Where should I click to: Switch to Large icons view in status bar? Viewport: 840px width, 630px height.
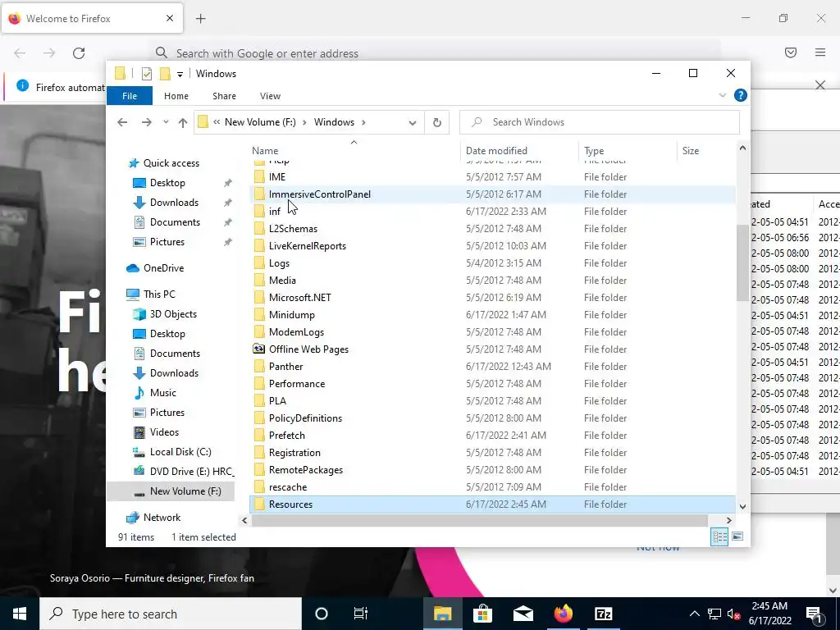click(737, 536)
